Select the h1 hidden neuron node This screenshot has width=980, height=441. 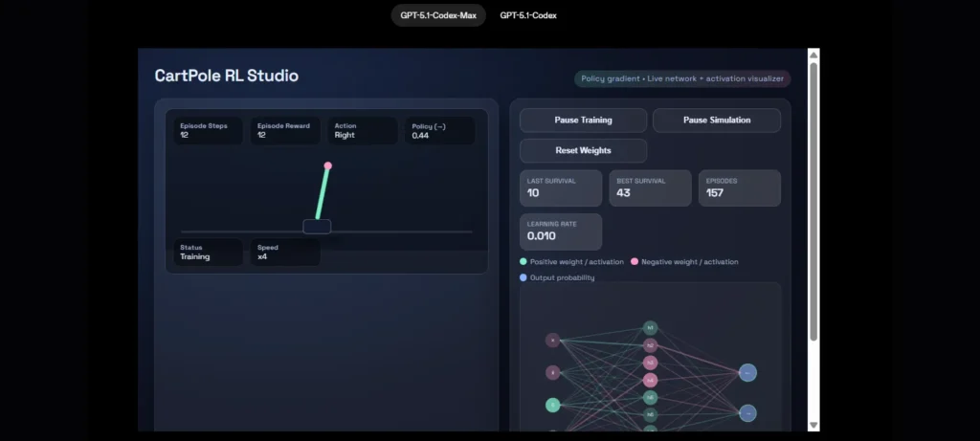(x=650, y=327)
